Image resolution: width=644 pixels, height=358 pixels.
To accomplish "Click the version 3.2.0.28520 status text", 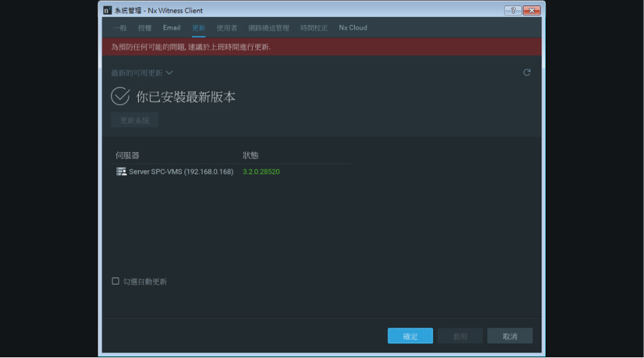I will point(261,172).
